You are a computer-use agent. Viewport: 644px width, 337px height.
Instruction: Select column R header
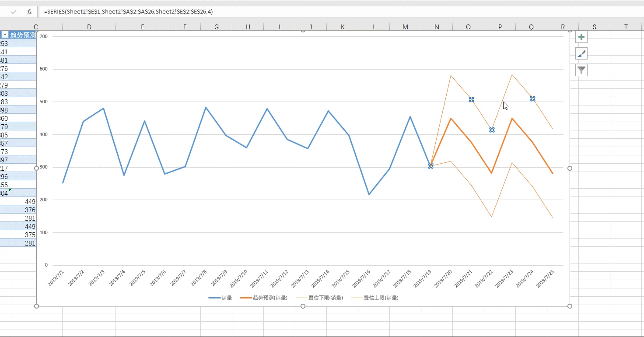coord(563,27)
